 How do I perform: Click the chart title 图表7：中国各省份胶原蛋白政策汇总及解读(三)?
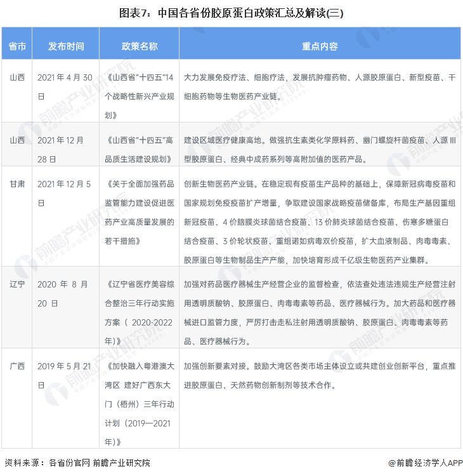(231, 13)
